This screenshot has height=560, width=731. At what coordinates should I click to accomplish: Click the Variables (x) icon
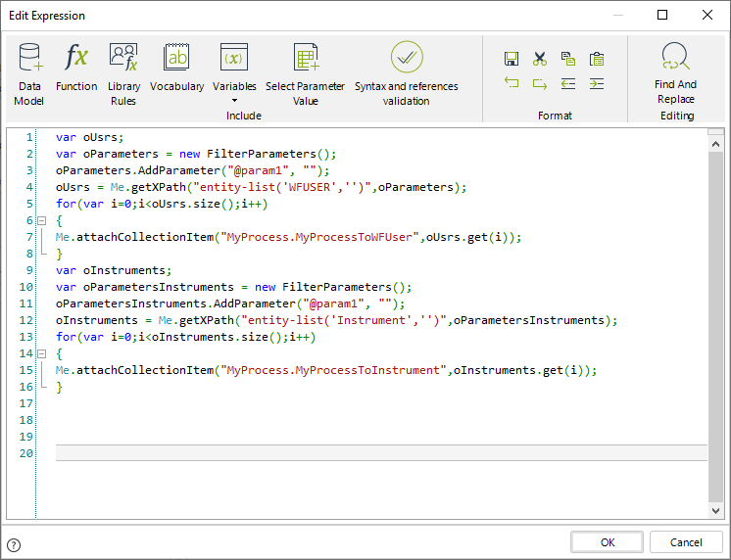pyautogui.click(x=234, y=58)
